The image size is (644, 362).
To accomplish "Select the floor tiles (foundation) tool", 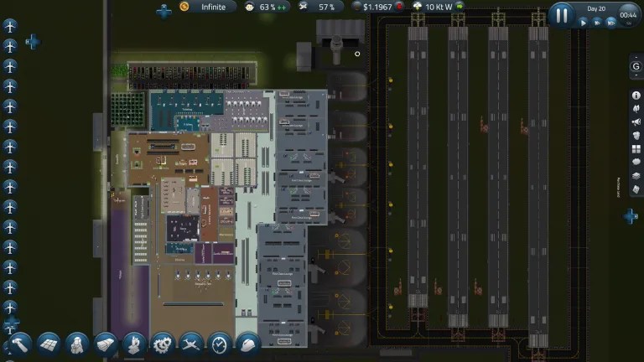I will [x=49, y=344].
